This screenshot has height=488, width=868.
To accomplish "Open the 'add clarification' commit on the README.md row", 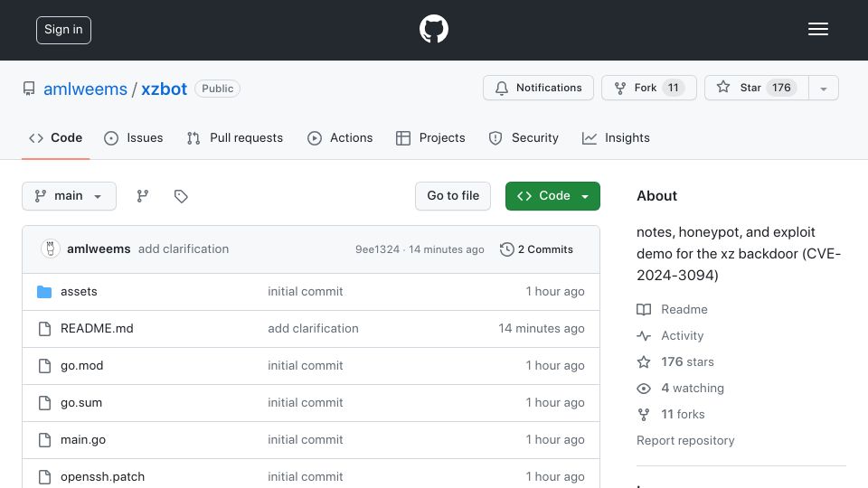I will click(314, 329).
